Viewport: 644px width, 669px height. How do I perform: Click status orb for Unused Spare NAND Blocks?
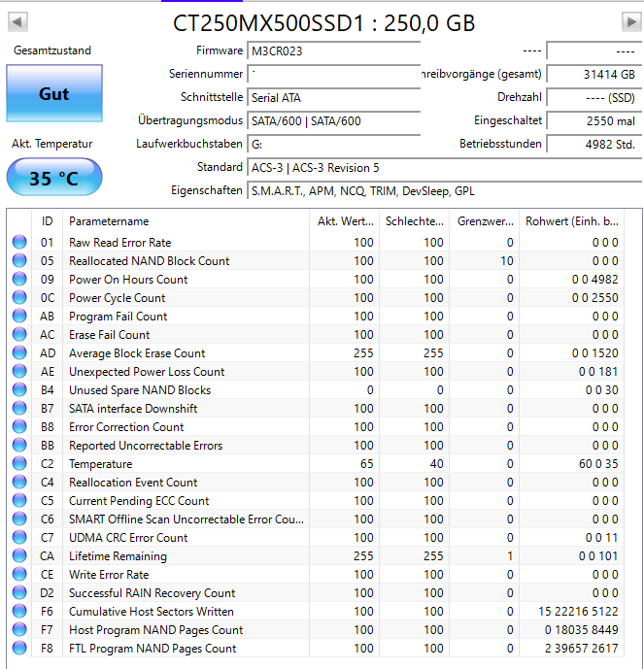(19, 389)
